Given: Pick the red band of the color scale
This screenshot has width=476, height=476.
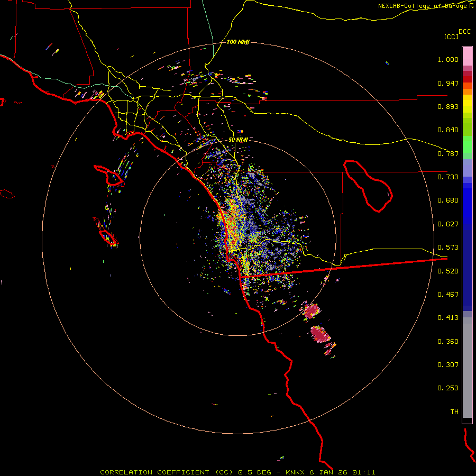Looking at the screenshot, I should [467, 79].
